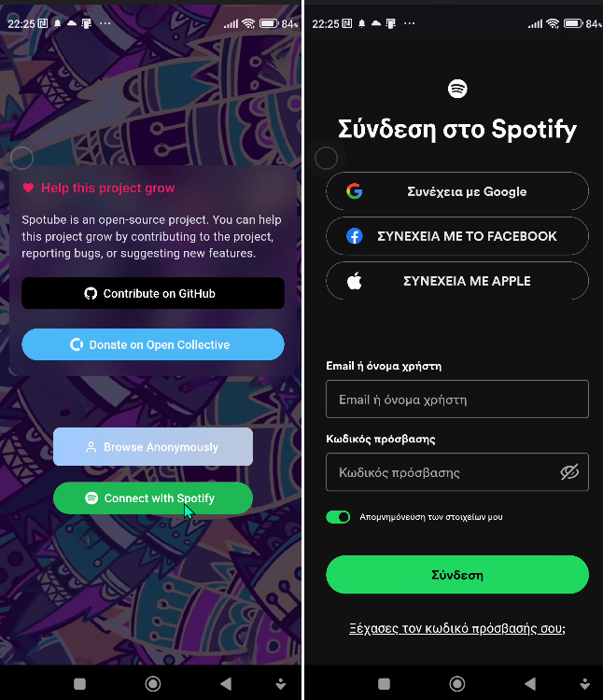
Task: Click Contribute on GitHub button
Action: 153,293
